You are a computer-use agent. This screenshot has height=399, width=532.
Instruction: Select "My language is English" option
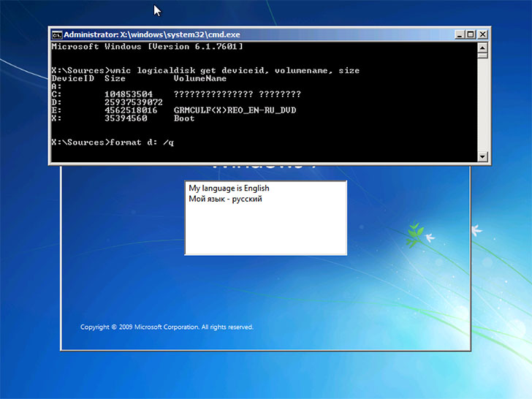point(229,189)
